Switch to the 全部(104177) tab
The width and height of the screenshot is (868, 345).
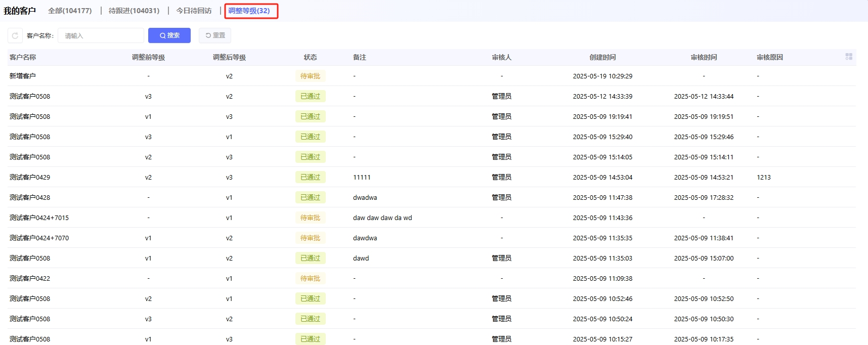click(x=70, y=11)
